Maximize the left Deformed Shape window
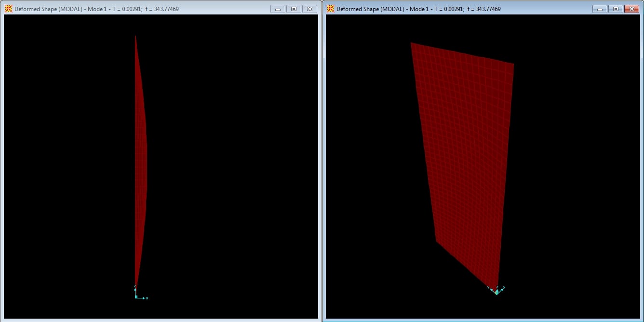 (293, 9)
